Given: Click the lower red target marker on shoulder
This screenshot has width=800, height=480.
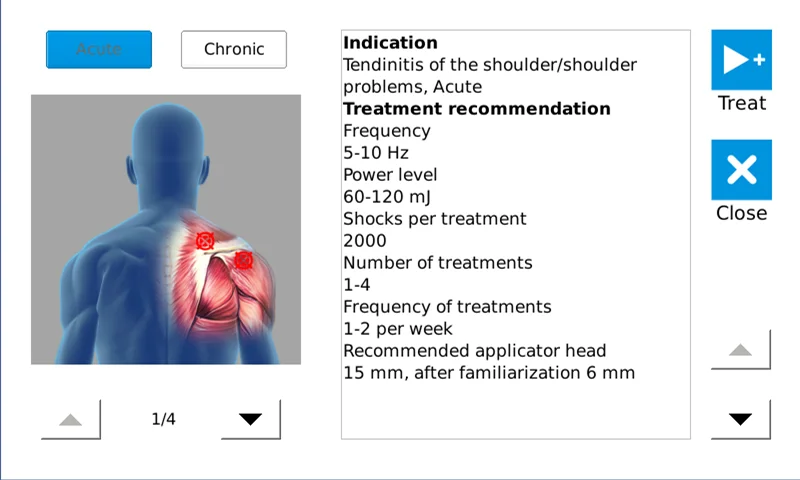Looking at the screenshot, I should 243,260.
